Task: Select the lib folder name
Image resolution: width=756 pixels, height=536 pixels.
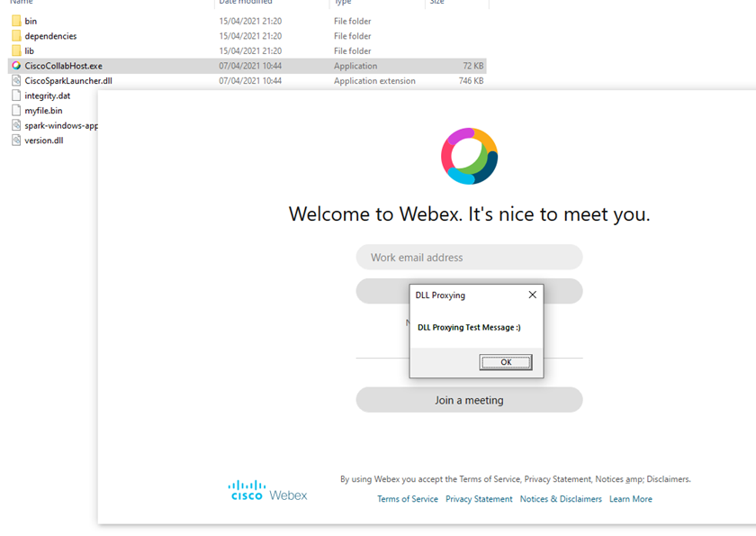Action: click(30, 50)
